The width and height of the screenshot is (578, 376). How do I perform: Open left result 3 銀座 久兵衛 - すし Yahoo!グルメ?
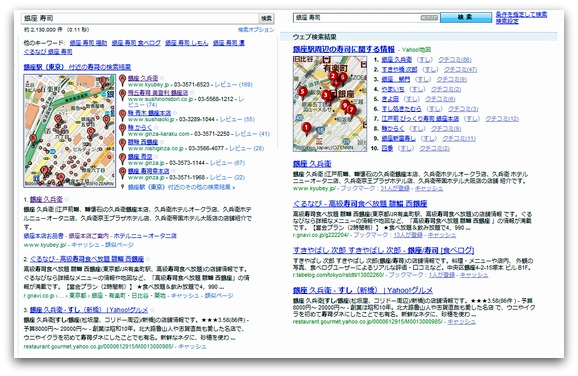pos(89,310)
